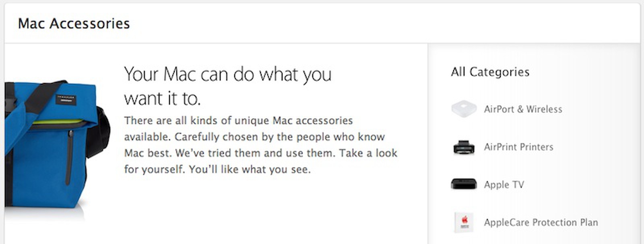Open the AirPrint Printers category link

click(x=518, y=147)
